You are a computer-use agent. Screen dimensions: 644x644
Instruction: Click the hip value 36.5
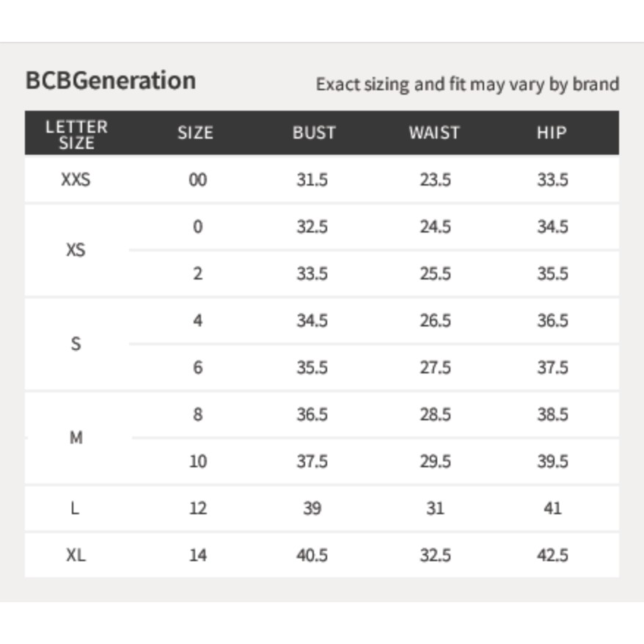[x=553, y=321]
